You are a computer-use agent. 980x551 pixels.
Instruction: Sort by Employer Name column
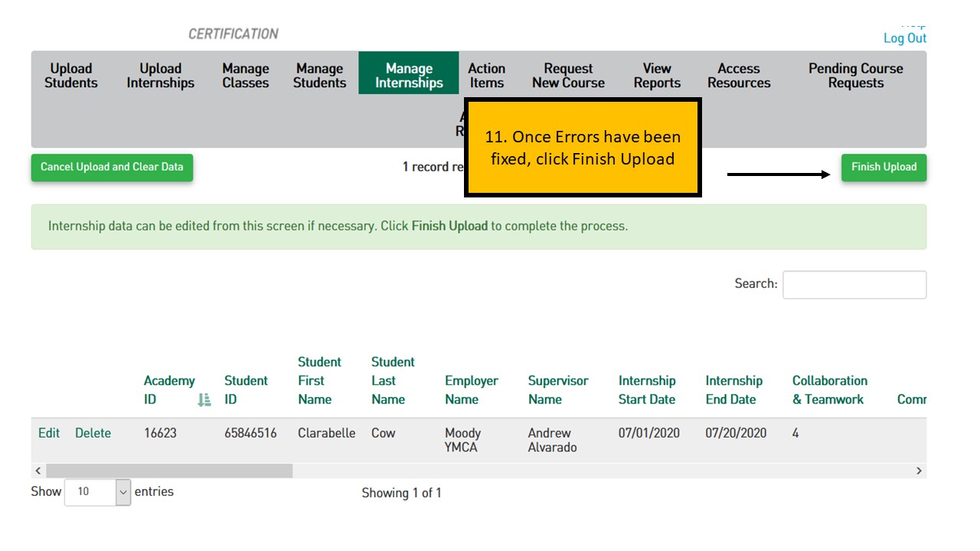pyautogui.click(x=472, y=390)
